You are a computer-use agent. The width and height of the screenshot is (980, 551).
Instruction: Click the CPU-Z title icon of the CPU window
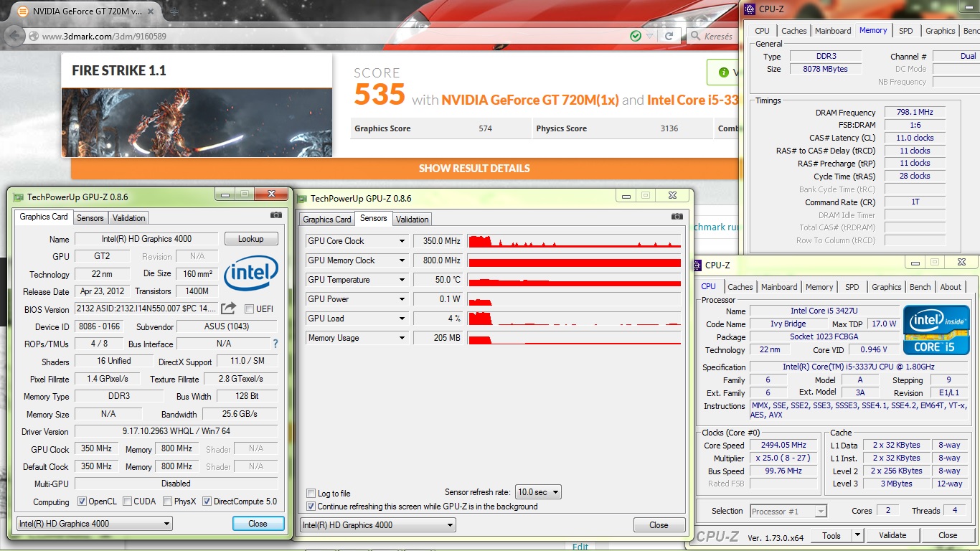pos(697,265)
